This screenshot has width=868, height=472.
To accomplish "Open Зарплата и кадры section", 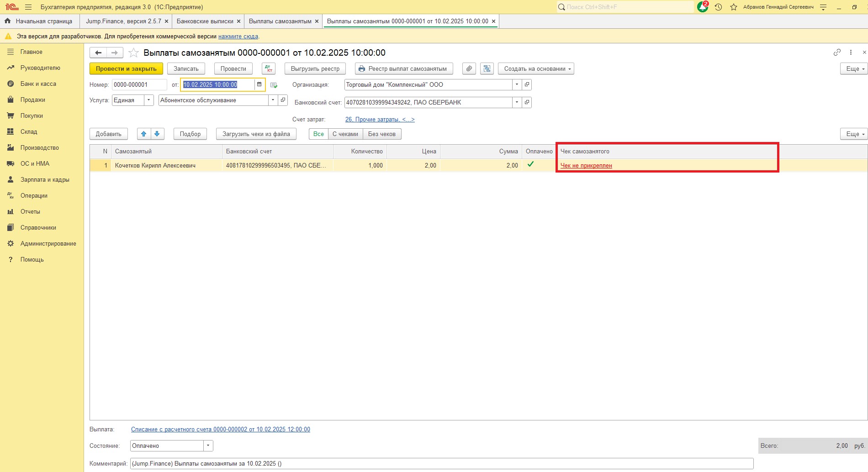I will (45, 180).
